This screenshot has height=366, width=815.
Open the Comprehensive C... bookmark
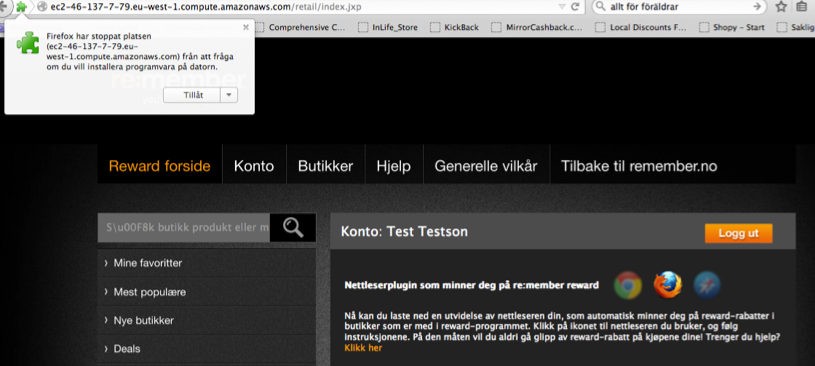pyautogui.click(x=300, y=27)
